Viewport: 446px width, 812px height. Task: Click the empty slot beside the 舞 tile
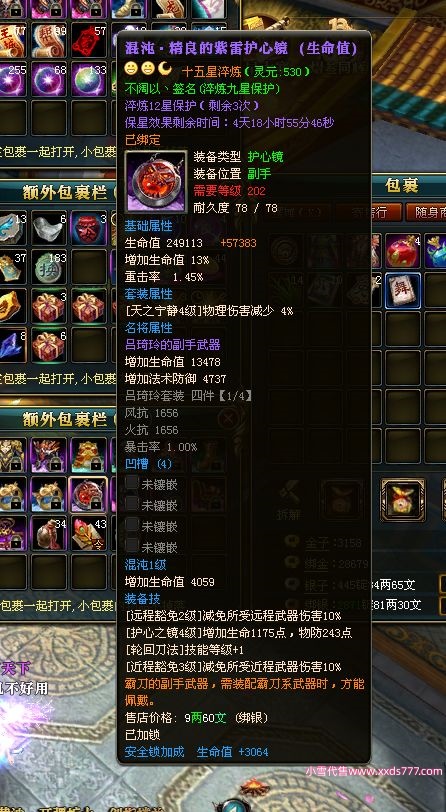click(436, 291)
